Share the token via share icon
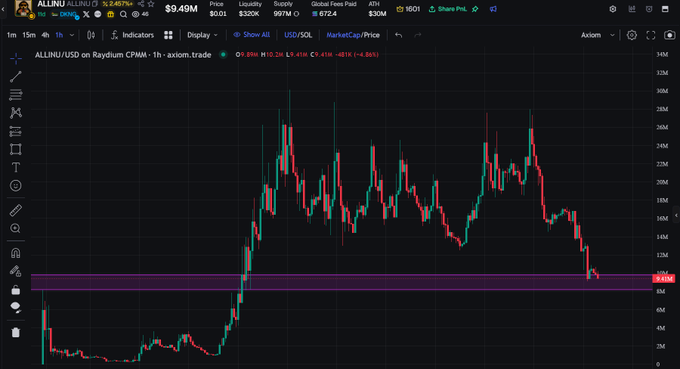Screen dimensions: 680x369 (141, 4)
